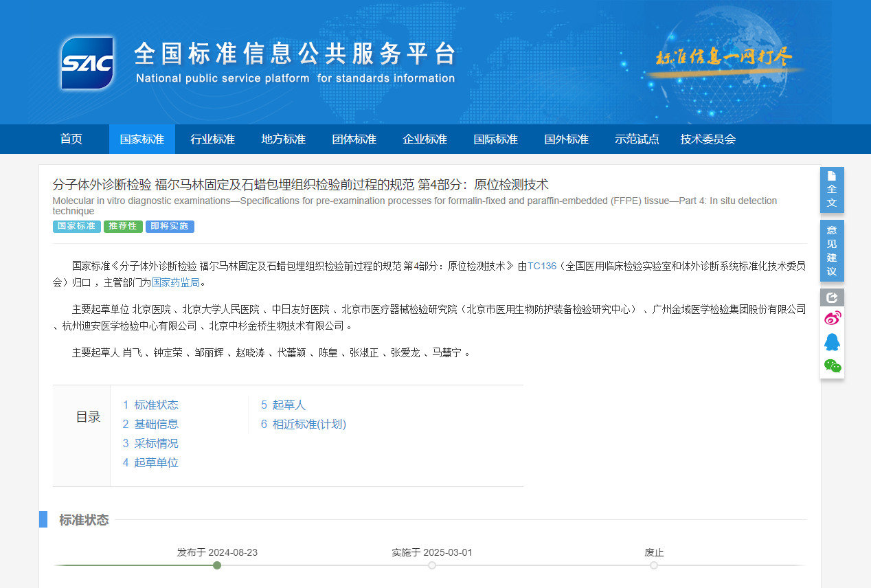Click the 发布于 2024-08-23 timeline dot

point(217,565)
